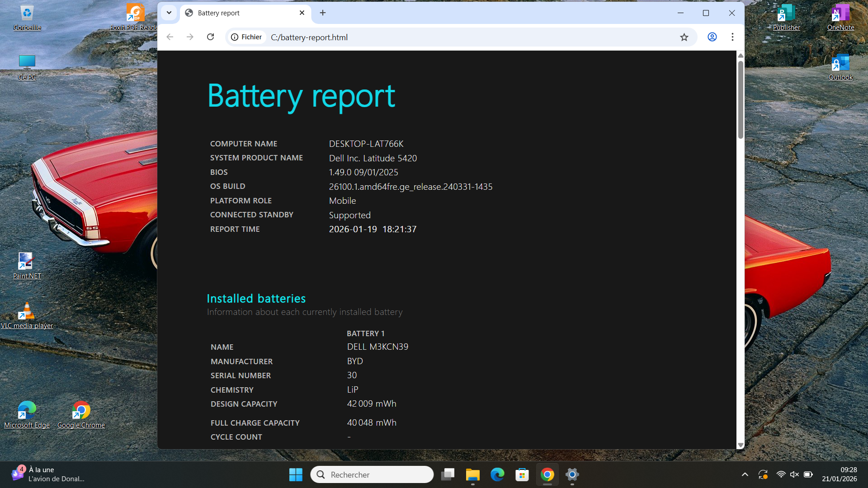Image resolution: width=868 pixels, height=488 pixels.
Task: Expand the tab search dropdown arrow
Action: click(x=169, y=13)
